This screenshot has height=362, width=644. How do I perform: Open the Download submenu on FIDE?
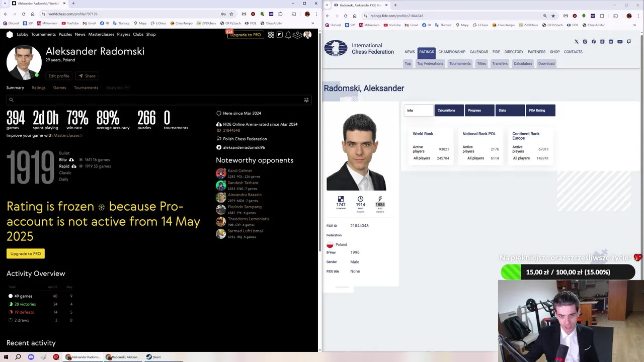point(546,63)
